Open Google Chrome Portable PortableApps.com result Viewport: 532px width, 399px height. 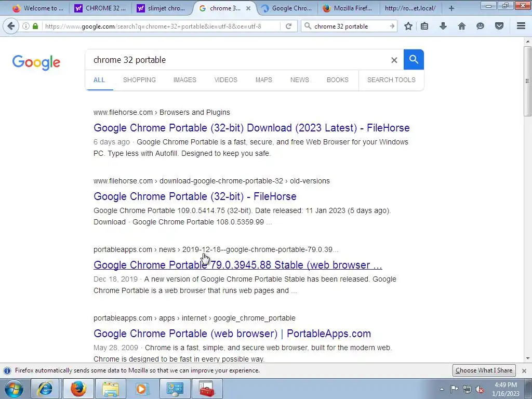232,334
